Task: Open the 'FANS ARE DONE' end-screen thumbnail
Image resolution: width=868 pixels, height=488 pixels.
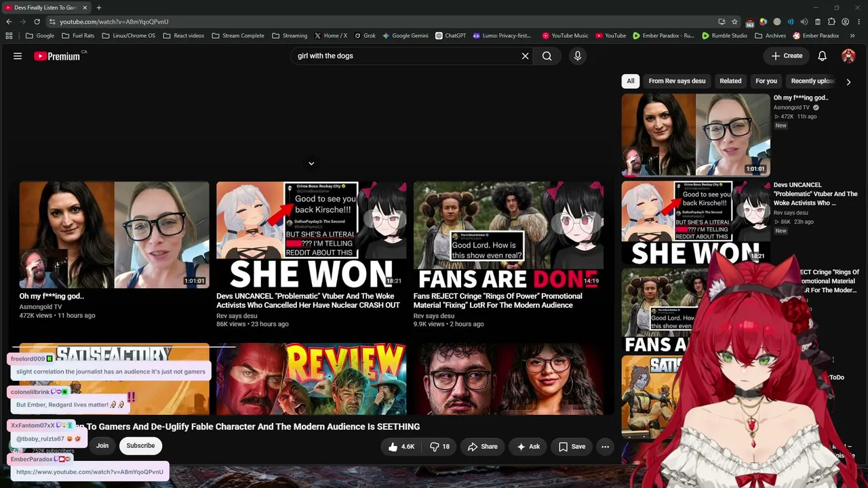Action: click(509, 235)
